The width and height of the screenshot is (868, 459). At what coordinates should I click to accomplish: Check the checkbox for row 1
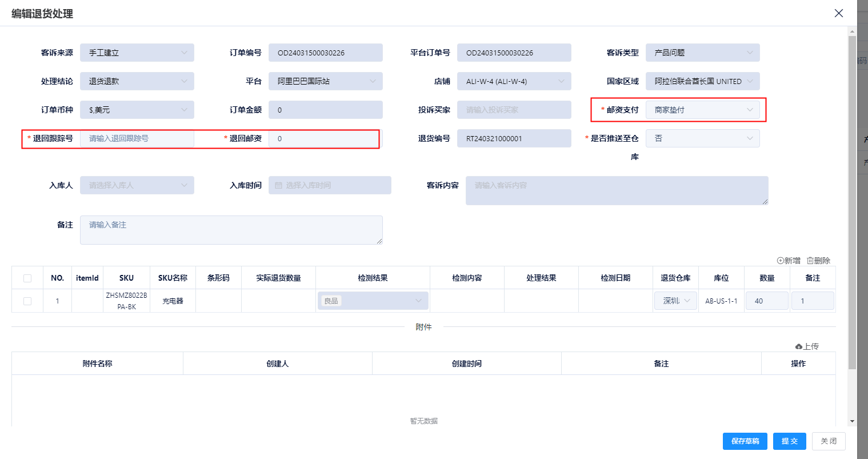27,301
